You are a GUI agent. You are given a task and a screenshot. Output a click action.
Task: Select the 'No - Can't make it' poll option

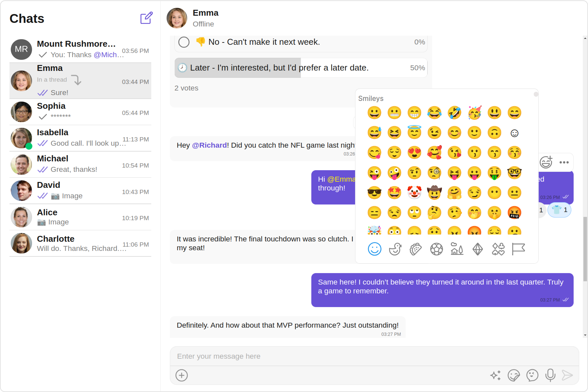point(184,42)
